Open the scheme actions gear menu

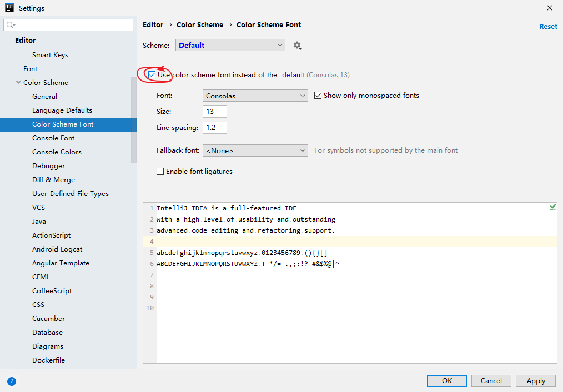coord(297,46)
